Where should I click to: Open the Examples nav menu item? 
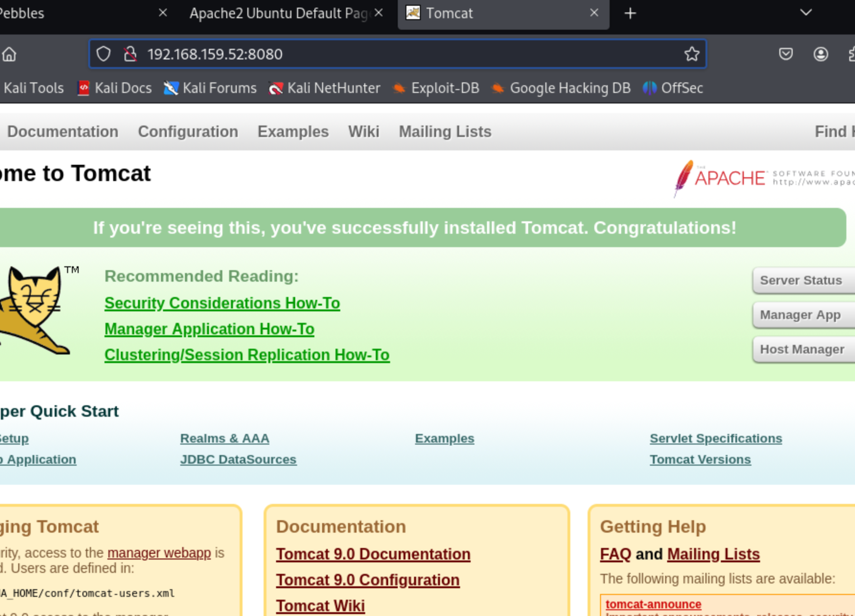point(293,132)
